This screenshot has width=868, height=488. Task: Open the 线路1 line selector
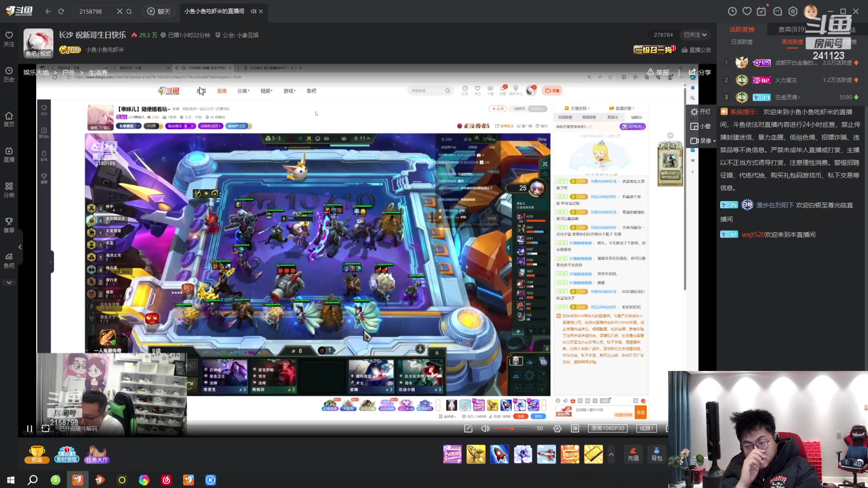click(646, 428)
